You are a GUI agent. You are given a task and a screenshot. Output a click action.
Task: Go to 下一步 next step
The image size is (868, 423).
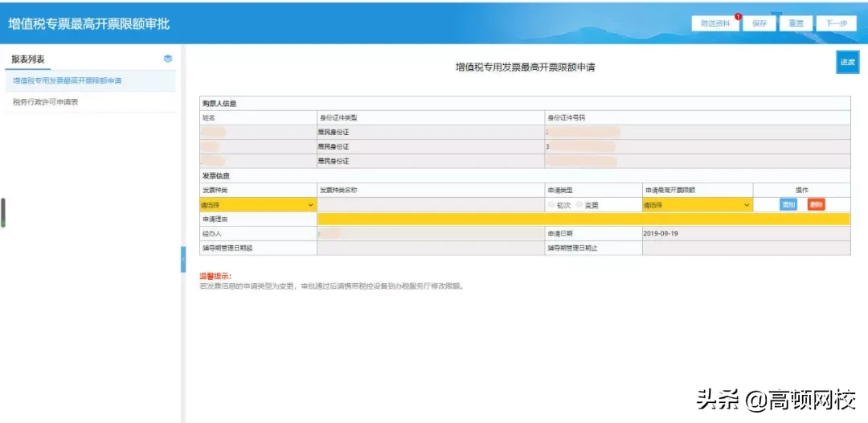(x=836, y=23)
